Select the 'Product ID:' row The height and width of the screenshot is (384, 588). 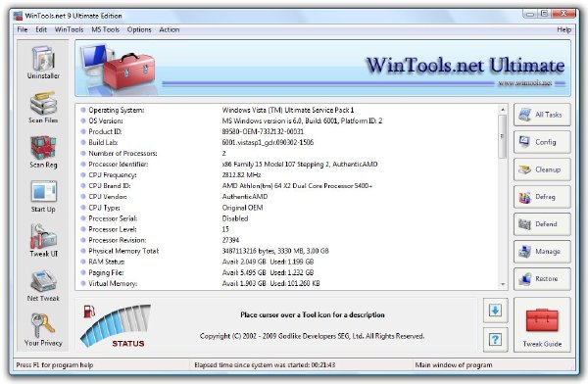(x=288, y=131)
